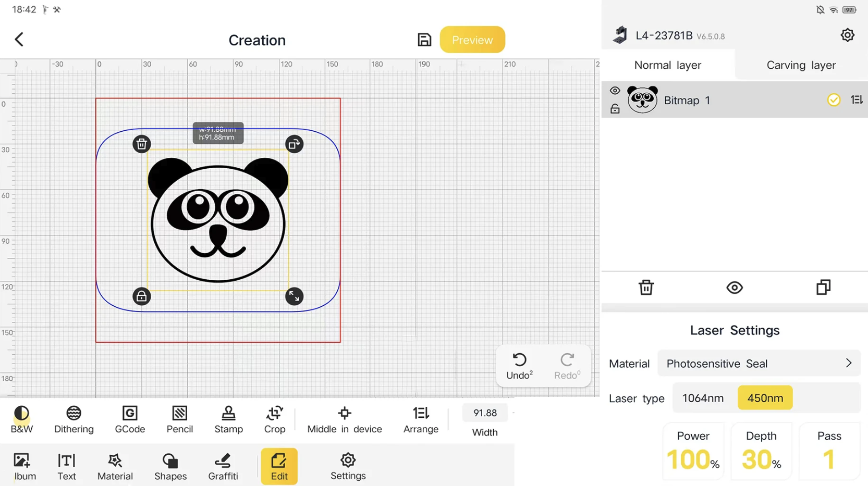This screenshot has width=868, height=486.
Task: Delete layer using panel trash icon
Action: [646, 287]
